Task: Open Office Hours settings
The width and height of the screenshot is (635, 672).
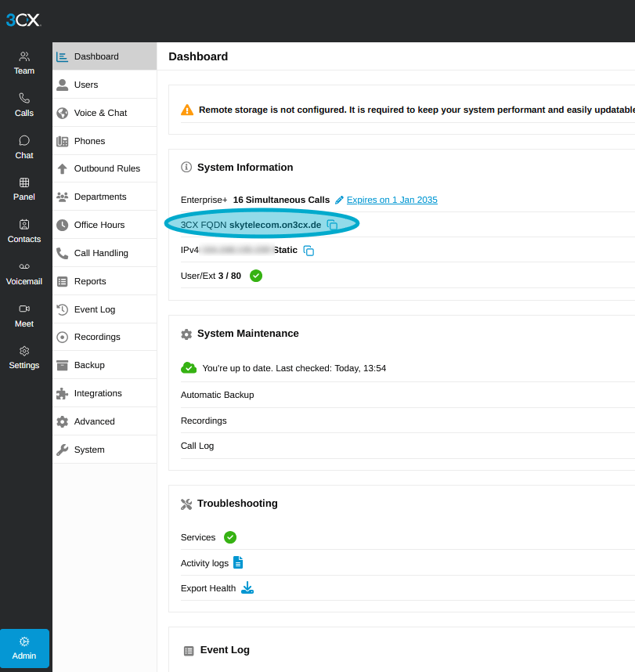Action: (105, 225)
